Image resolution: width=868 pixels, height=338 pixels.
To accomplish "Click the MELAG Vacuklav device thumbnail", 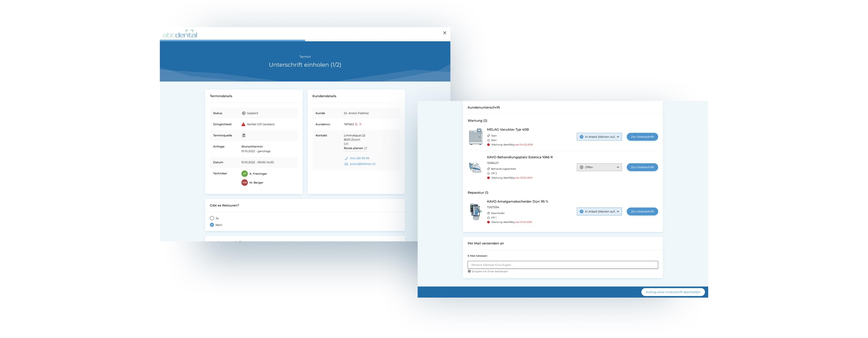I will (476, 137).
